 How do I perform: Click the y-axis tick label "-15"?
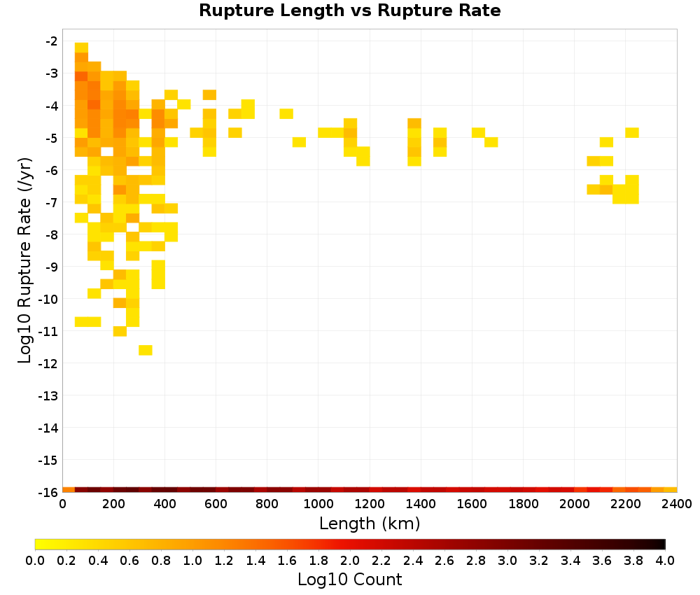point(48,460)
